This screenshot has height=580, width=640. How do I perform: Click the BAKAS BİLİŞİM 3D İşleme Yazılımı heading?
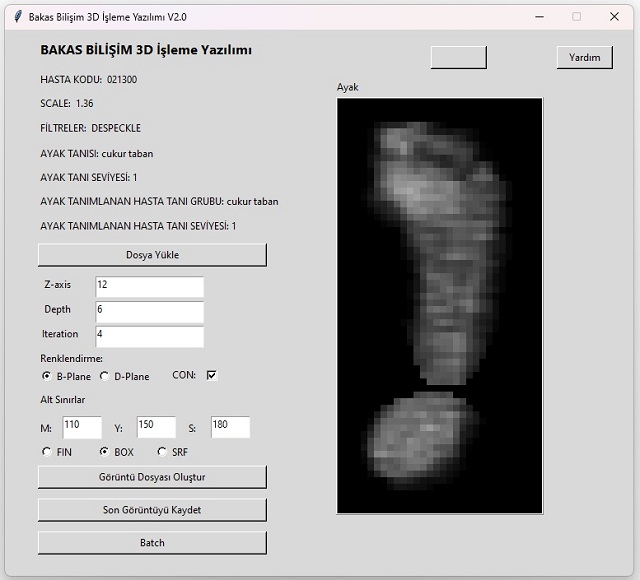[x=146, y=50]
